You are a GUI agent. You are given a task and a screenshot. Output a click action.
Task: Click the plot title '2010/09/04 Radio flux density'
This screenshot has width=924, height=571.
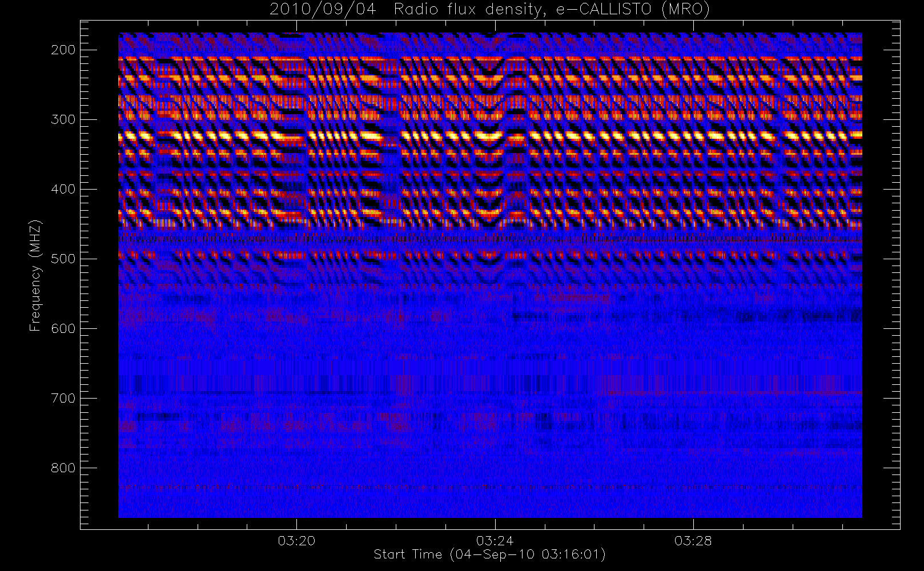(489, 10)
